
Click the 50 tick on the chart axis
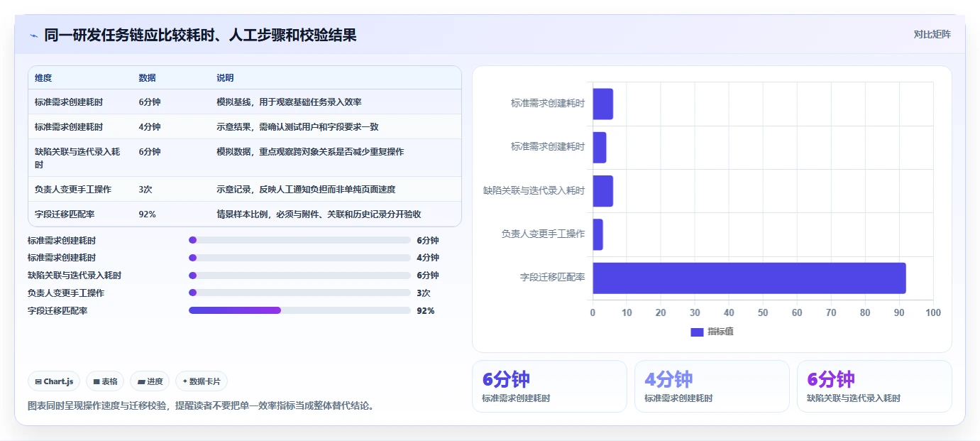(x=763, y=312)
